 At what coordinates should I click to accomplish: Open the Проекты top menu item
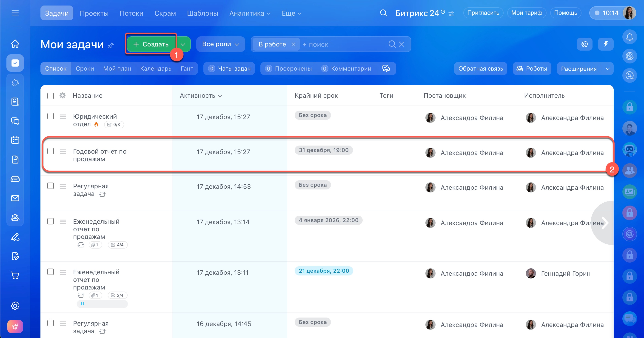[x=94, y=13]
